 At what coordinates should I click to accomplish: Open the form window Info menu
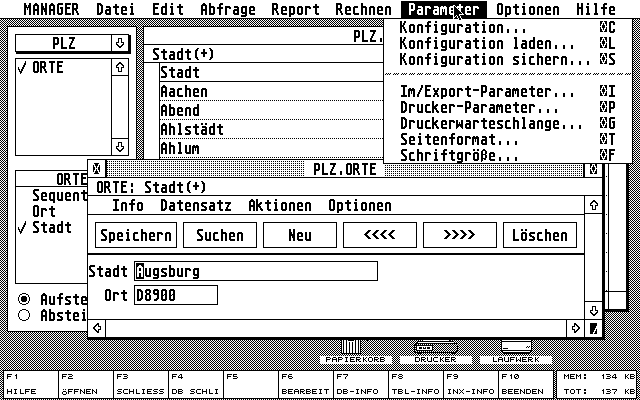(x=128, y=205)
